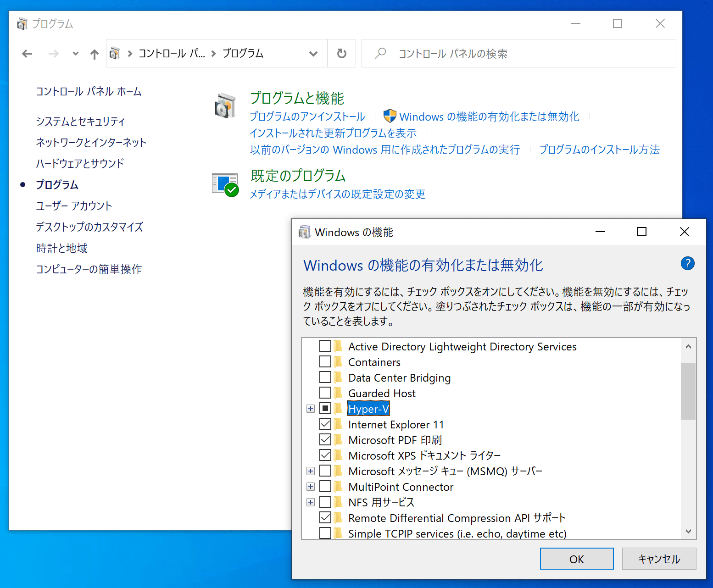
Task: Expand NFS 用サービス node
Action: coord(311,502)
